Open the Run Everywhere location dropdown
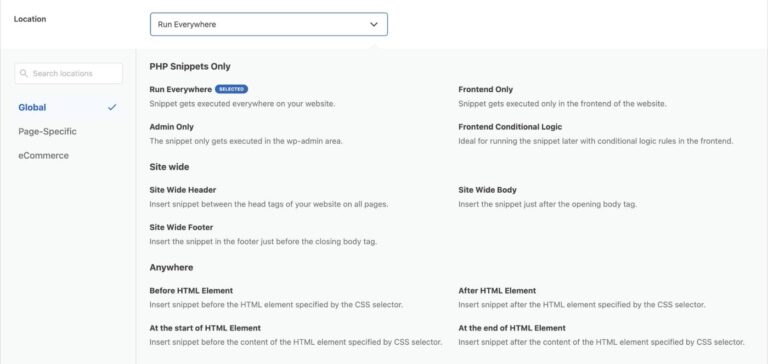The image size is (768, 364). pos(268,24)
